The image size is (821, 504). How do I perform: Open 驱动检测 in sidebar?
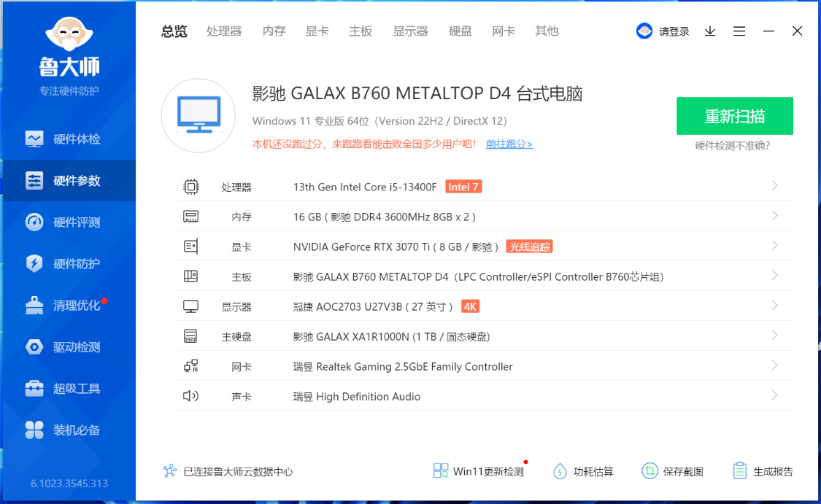[69, 347]
